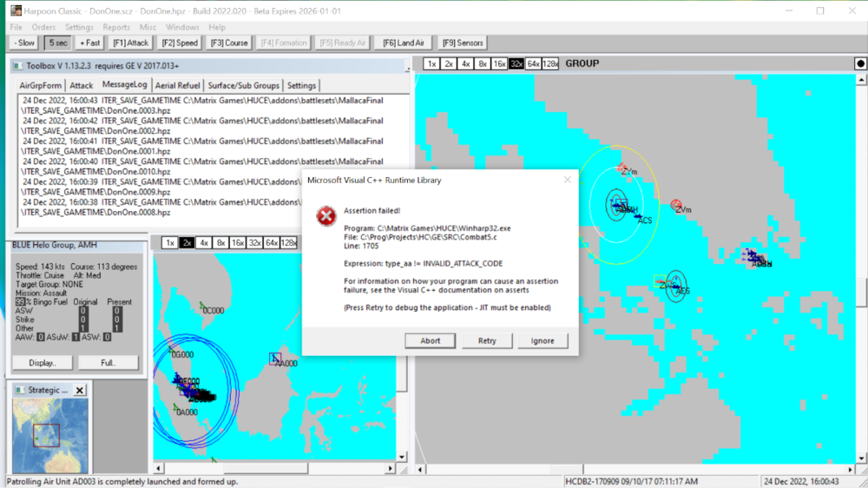
Task: Open the File menu
Action: point(16,27)
